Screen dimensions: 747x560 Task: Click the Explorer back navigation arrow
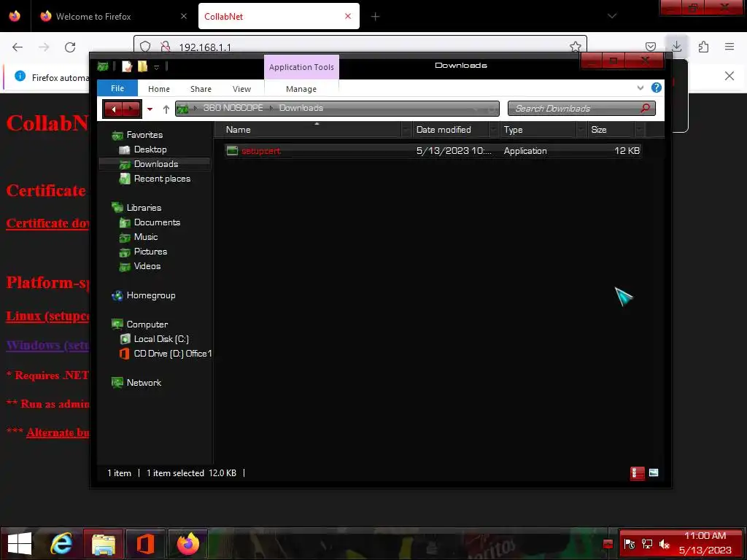tap(113, 109)
